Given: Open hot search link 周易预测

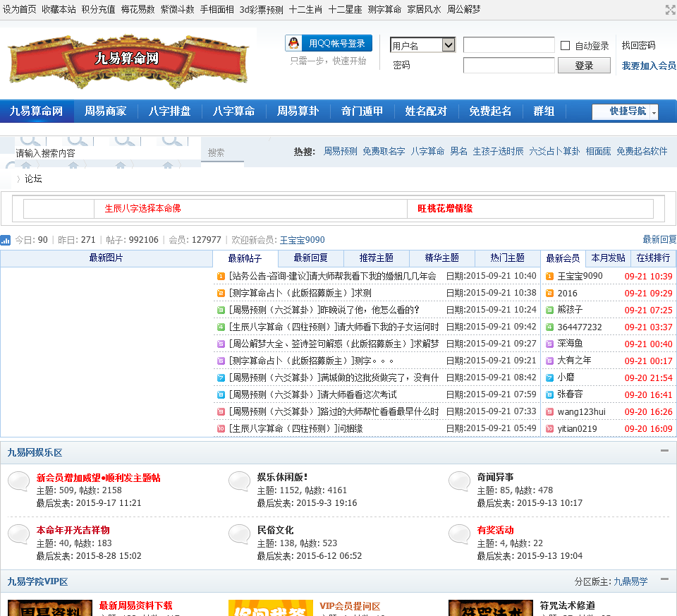Looking at the screenshot, I should click(341, 151).
